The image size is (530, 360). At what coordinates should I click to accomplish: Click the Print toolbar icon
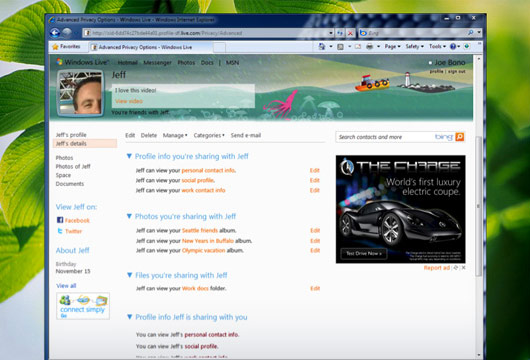(x=370, y=47)
